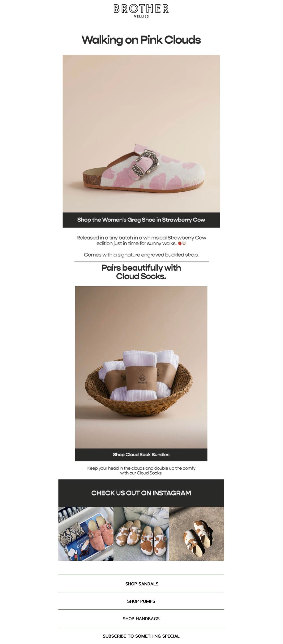View Instagram photo of clog on concrete
This screenshot has height=644, width=283.
197,534
